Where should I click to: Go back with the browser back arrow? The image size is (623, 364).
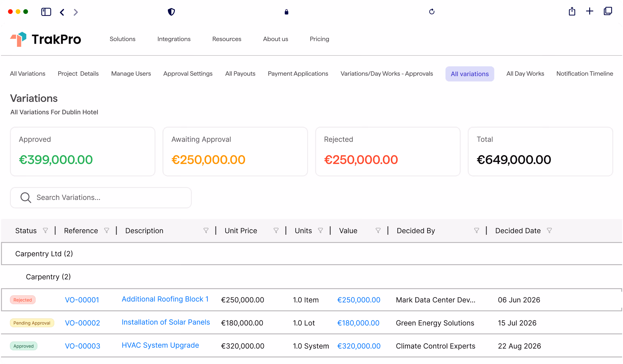tap(62, 12)
